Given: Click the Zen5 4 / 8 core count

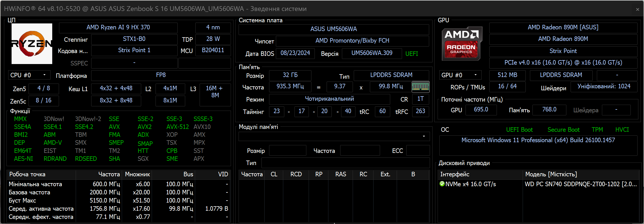Looking at the screenshot, I should (x=44, y=88).
